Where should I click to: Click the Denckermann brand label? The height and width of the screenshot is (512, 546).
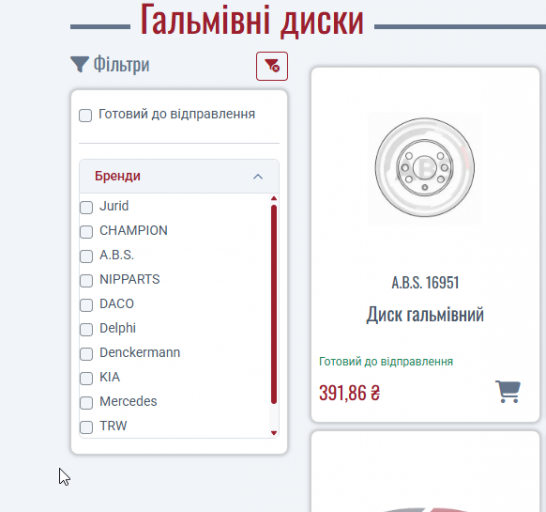coord(140,352)
